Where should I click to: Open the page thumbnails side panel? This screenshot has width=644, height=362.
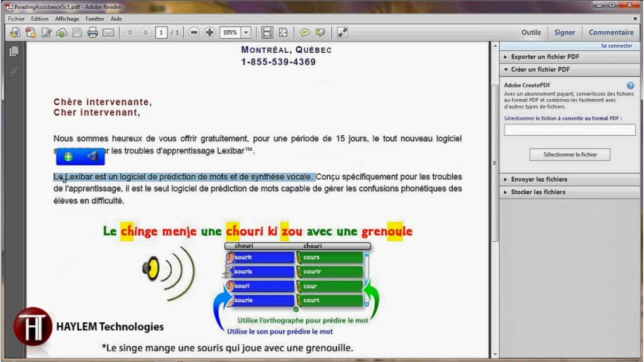[14, 52]
